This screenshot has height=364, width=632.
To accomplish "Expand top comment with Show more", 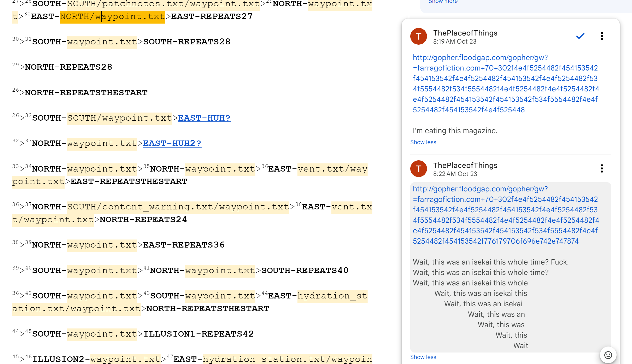I will 443,2.
